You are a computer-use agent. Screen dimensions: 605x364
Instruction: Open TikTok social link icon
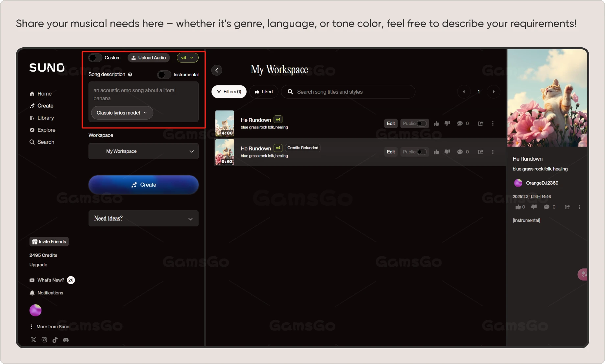tap(55, 340)
